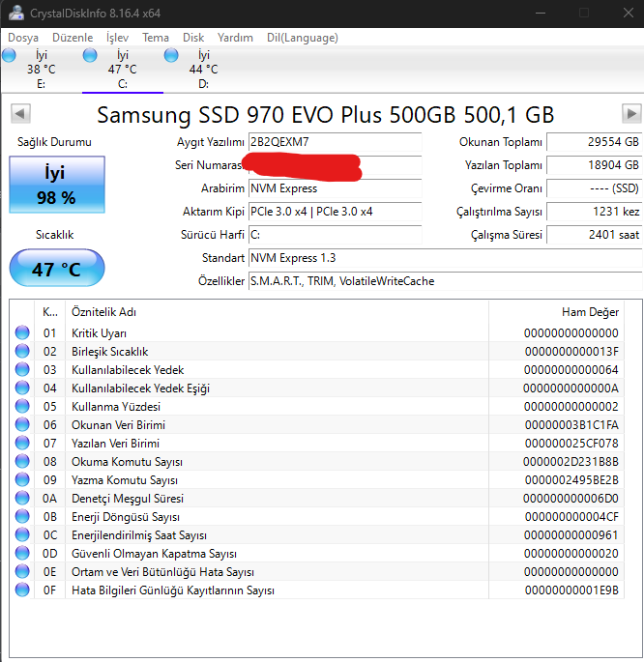644x662 pixels.
Task: Open the Tema menu
Action: 156,38
